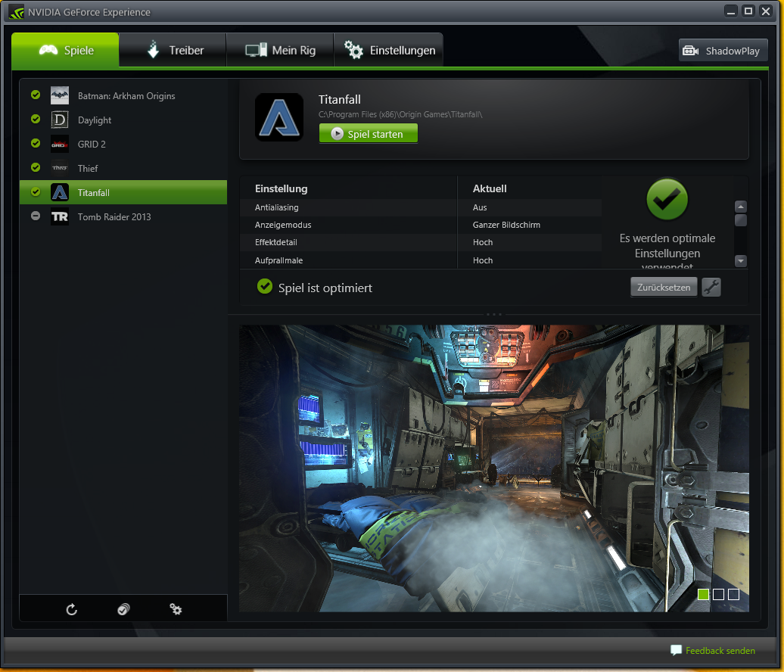Click the panel splitter dots handle
The image size is (784, 672).
[x=494, y=314]
